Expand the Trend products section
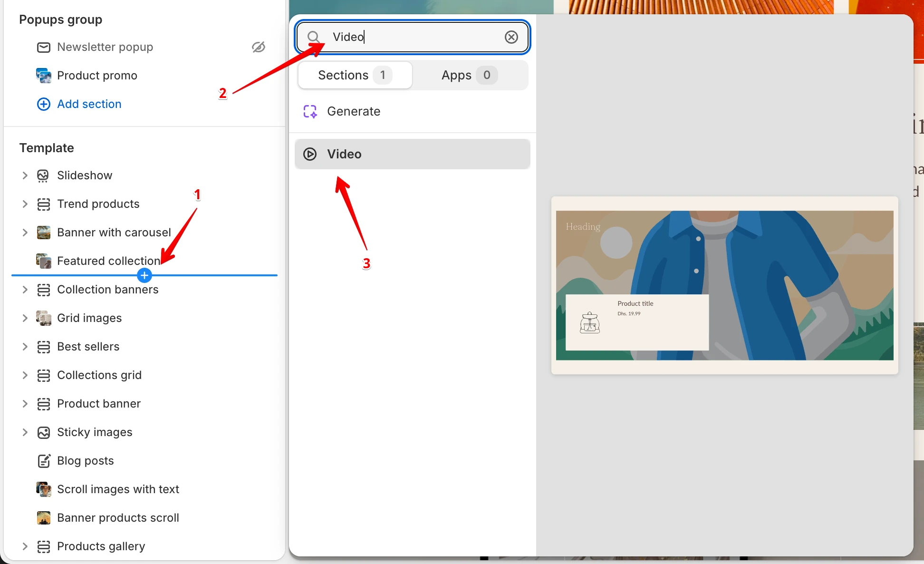Viewport: 924px width, 564px height. click(25, 204)
